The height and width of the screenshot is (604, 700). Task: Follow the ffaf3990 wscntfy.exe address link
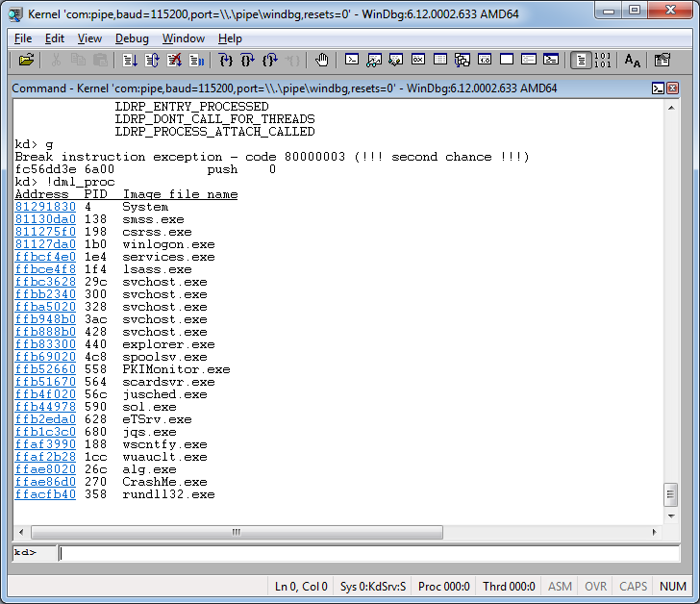(45, 444)
